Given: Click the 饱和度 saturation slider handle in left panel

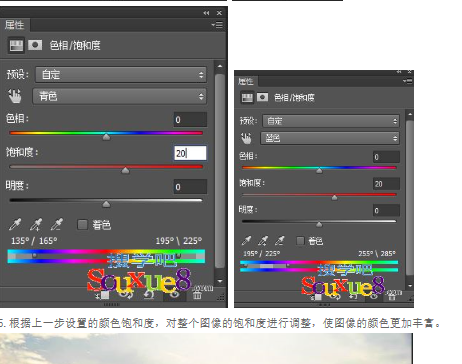Looking at the screenshot, I should [125, 171].
